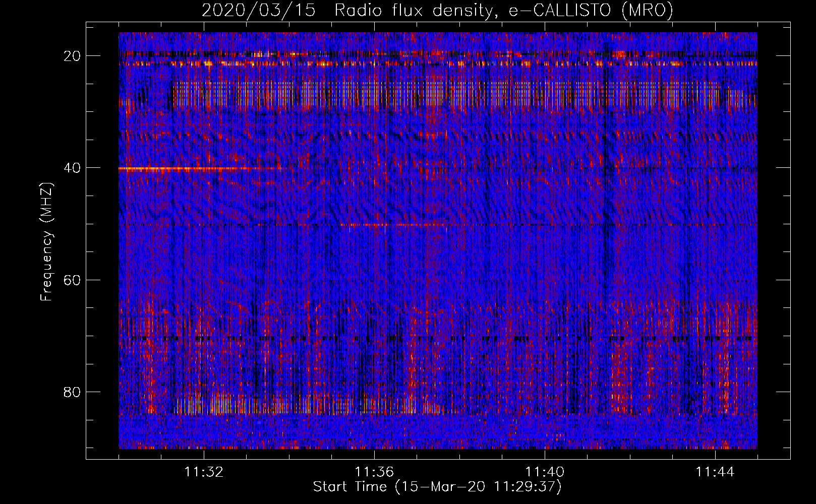Image resolution: width=816 pixels, height=504 pixels.
Task: Click the 11:32 time tick label
Action: point(204,472)
